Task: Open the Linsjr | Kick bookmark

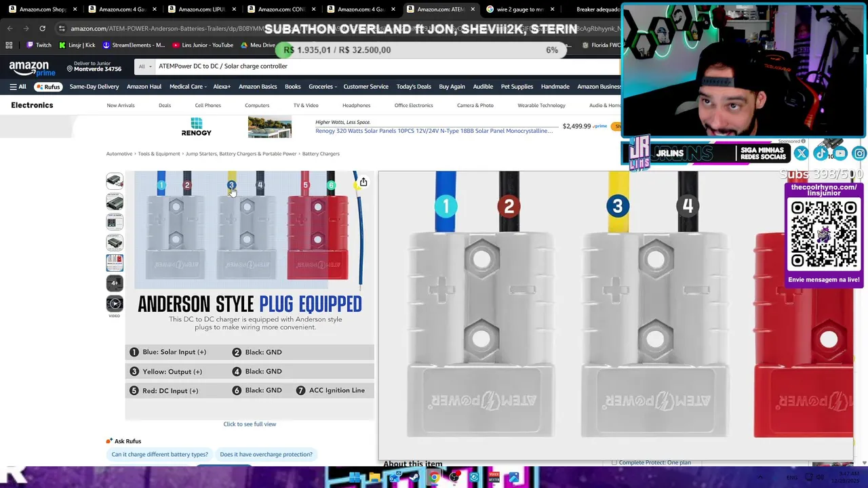Action: (77, 45)
